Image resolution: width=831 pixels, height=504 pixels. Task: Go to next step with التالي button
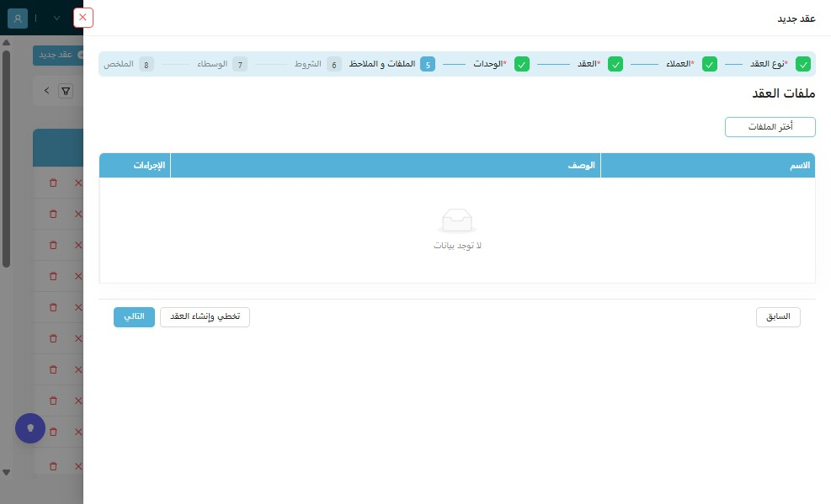(x=134, y=316)
